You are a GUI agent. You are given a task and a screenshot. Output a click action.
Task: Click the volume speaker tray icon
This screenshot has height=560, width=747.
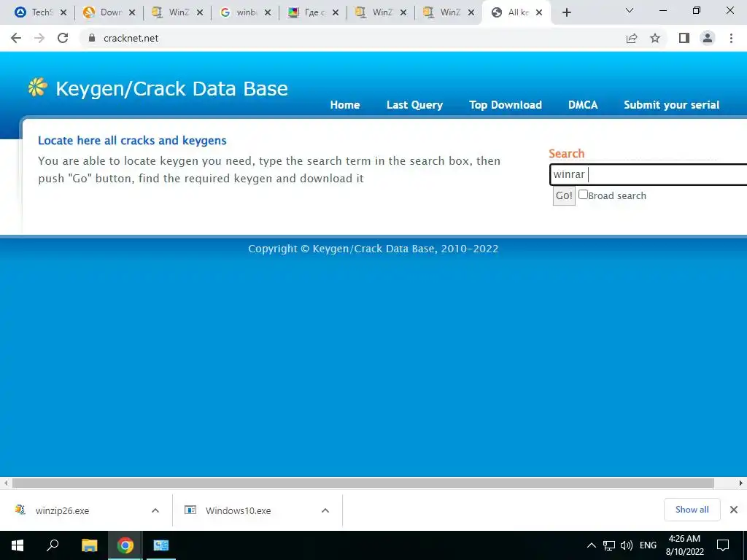[x=627, y=545]
